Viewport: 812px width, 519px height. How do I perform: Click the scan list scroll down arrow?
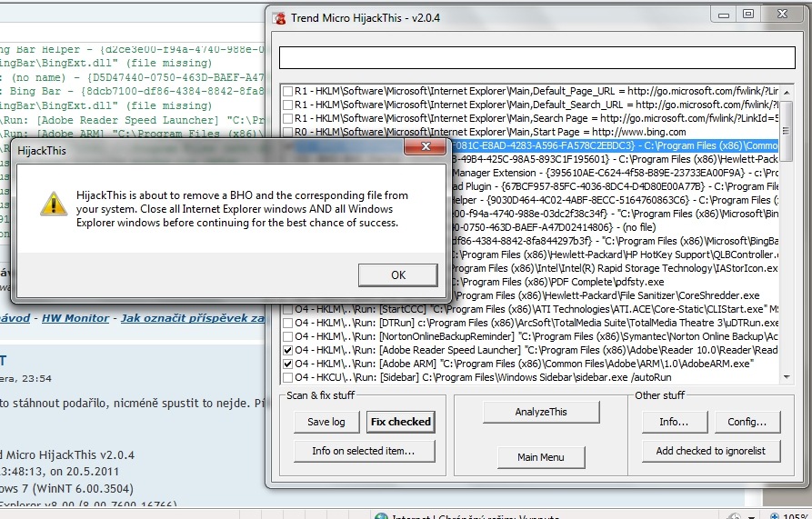(x=787, y=376)
